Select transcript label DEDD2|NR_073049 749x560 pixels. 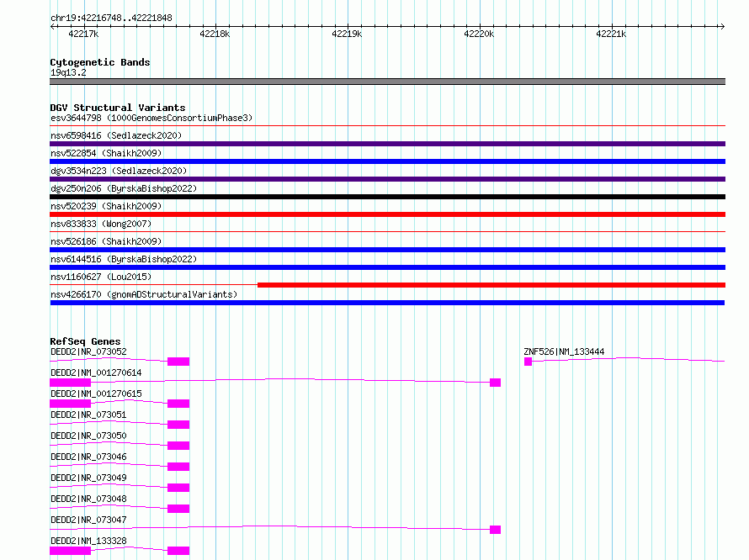tap(88, 478)
